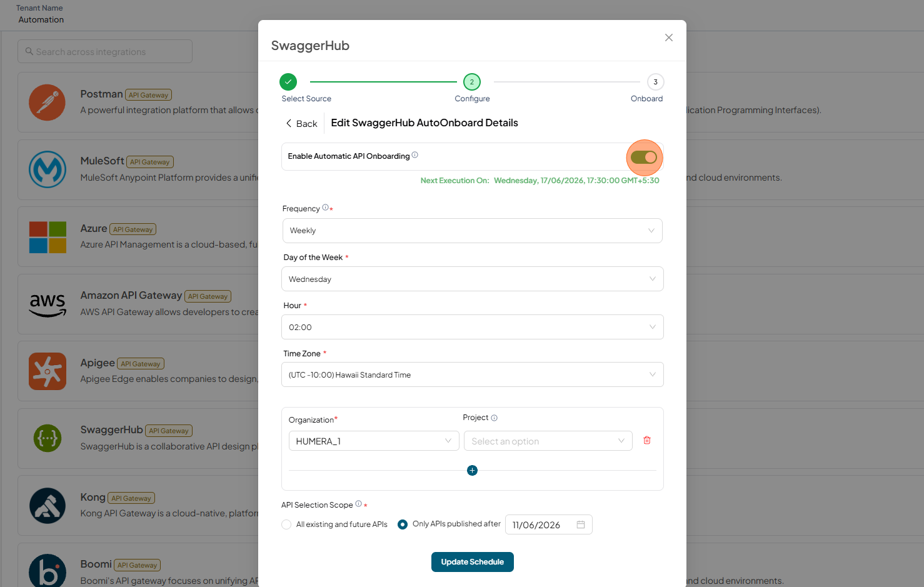Viewport: 924px width, 587px height.
Task: Delete the HUMERA_1 organization row with the trash icon
Action: (647, 441)
